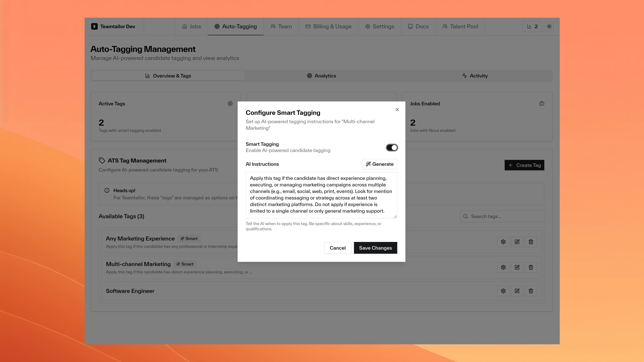Navigate to Billing & Usage
The image size is (644, 362).
(329, 26)
